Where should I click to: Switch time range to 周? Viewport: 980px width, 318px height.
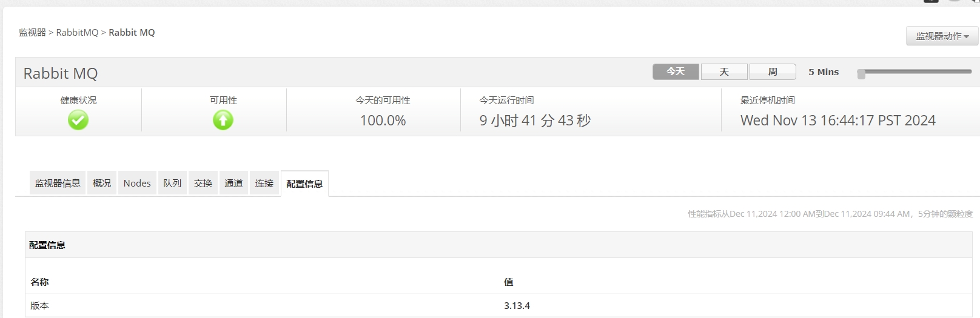tap(773, 71)
